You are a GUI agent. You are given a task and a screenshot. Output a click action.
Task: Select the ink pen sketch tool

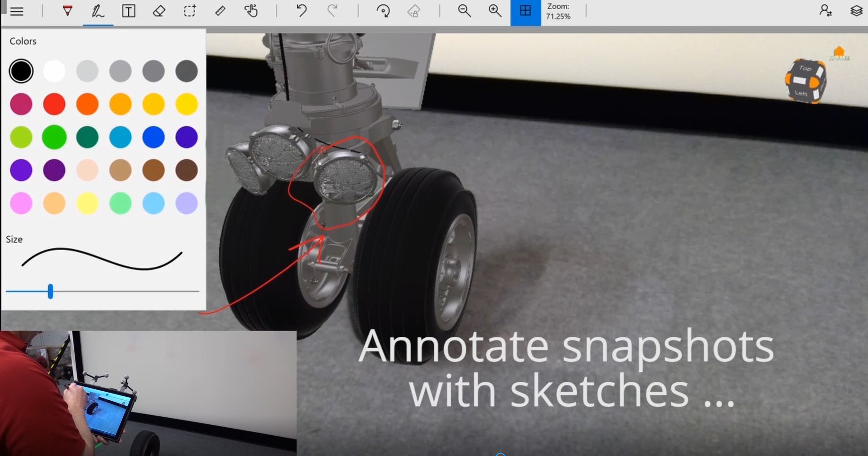[98, 11]
